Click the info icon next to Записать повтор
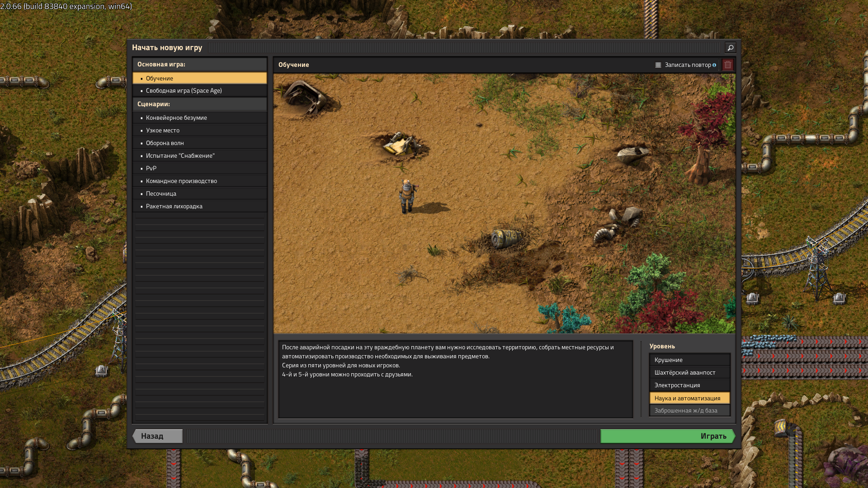 point(714,65)
